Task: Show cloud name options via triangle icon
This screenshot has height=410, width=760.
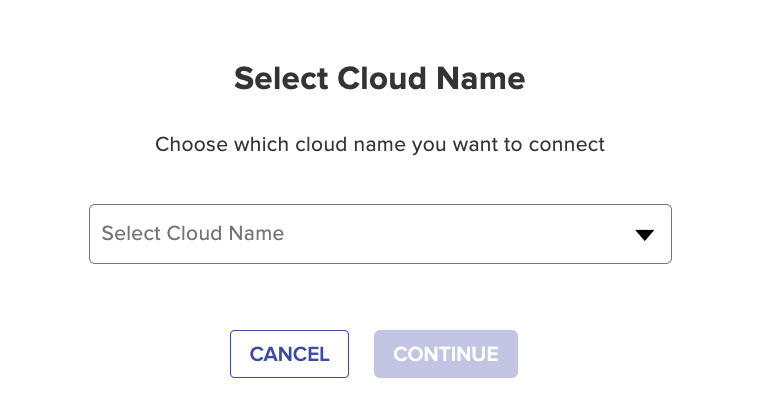Action: pyautogui.click(x=644, y=235)
